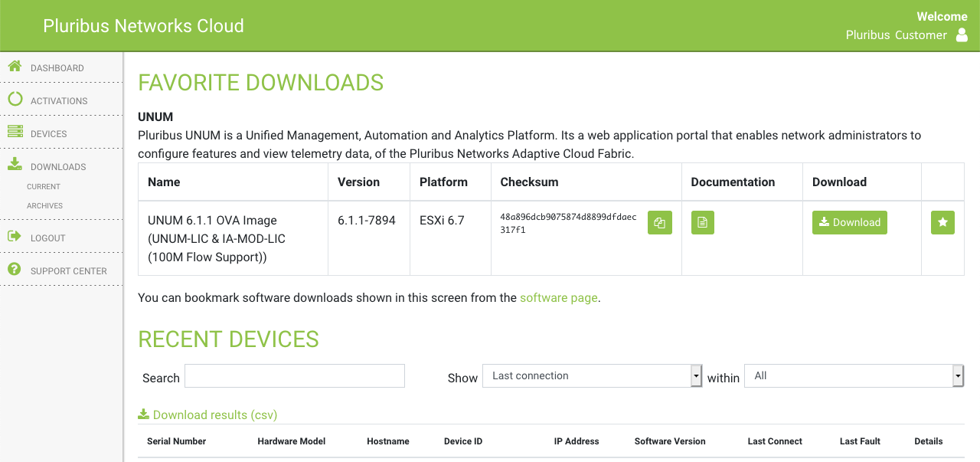This screenshot has height=462, width=980.
Task: Click the Downloads arrow icon in sidebar
Action: coord(15,164)
